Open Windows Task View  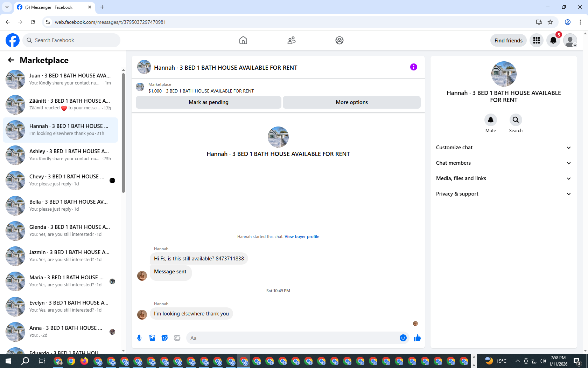pyautogui.click(x=42, y=361)
